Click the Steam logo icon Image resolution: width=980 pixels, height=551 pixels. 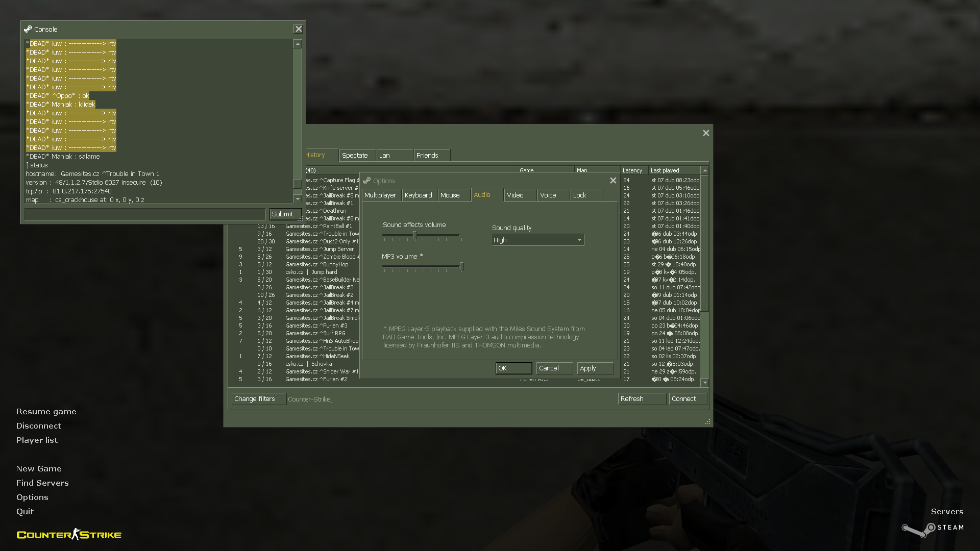click(919, 530)
